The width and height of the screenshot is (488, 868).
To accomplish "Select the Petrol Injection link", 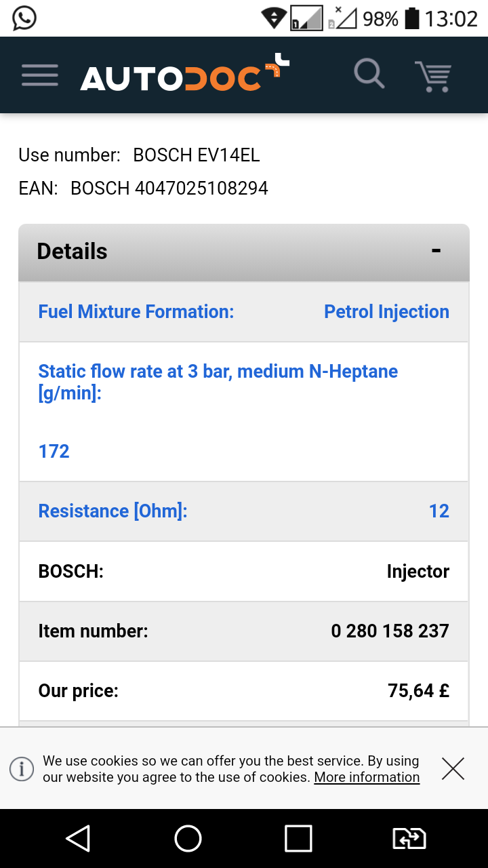I will [x=386, y=312].
